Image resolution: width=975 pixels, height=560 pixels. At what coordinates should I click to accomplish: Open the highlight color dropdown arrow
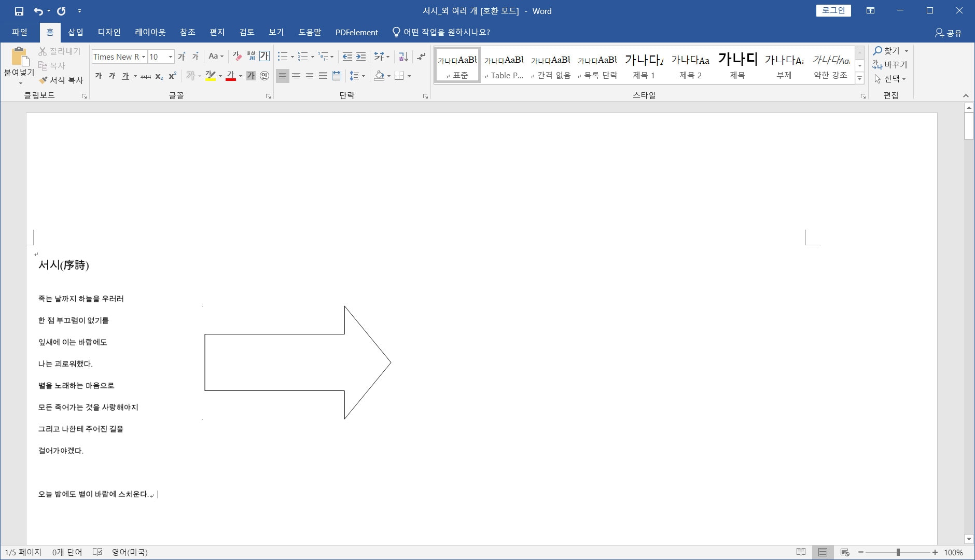coord(220,76)
